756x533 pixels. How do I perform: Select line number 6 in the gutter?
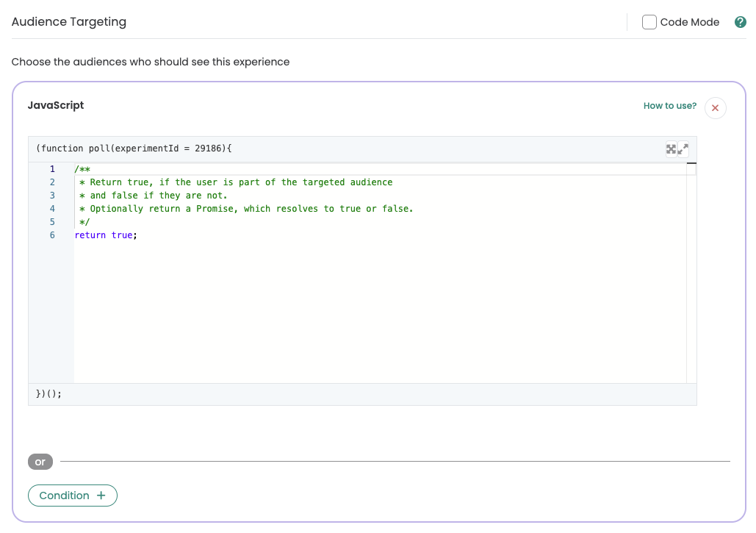[x=52, y=235]
